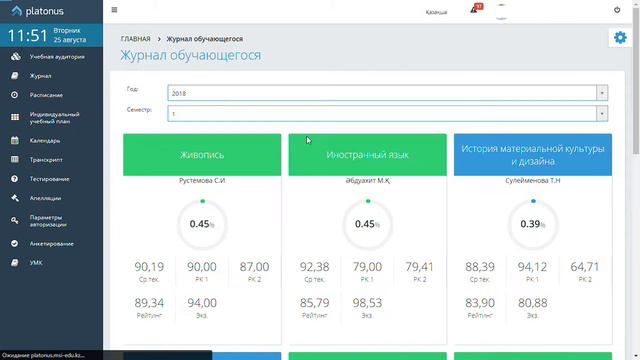This screenshot has width=640, height=360.
Task: Open История материальной культуры и дизайна header
Action: pos(533,155)
